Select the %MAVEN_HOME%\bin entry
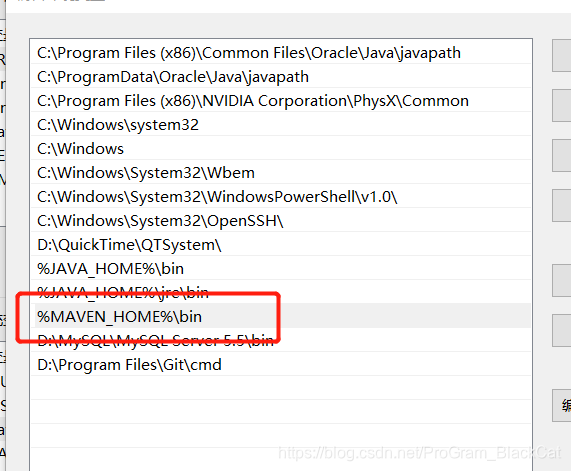The image size is (571, 471). [281, 316]
